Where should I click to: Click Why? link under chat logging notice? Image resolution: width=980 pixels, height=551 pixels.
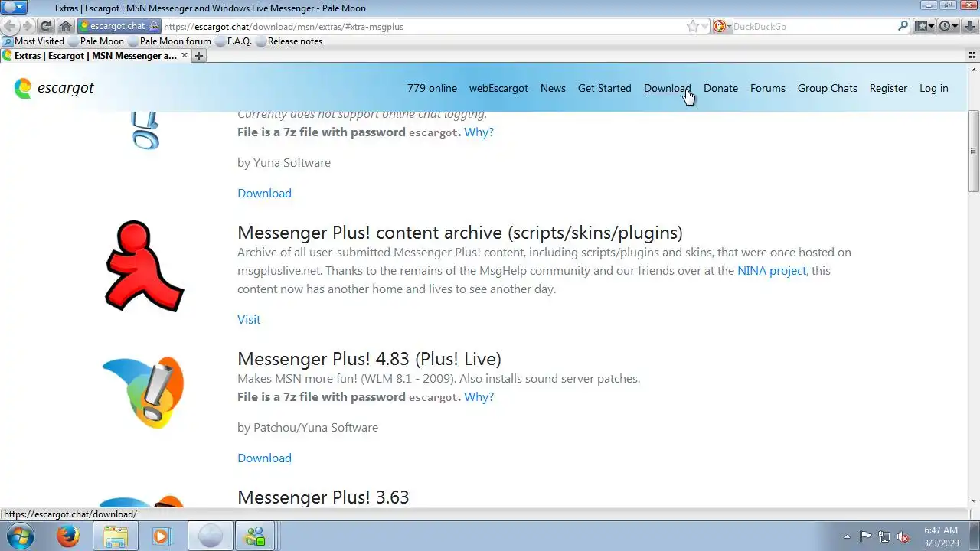(x=479, y=132)
